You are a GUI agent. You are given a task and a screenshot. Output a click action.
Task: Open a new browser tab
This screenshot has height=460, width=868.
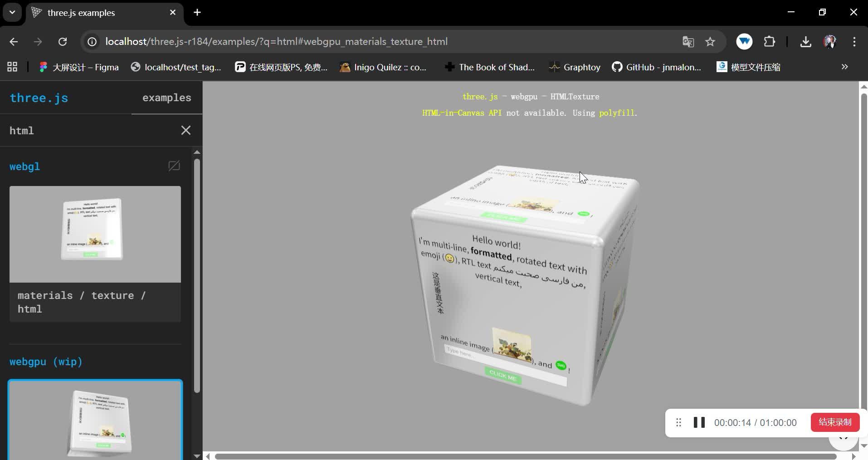(197, 13)
